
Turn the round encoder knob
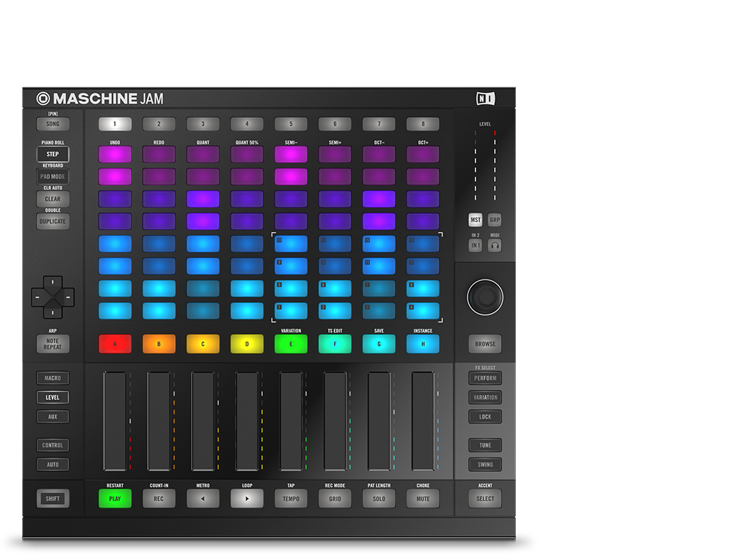click(x=485, y=297)
